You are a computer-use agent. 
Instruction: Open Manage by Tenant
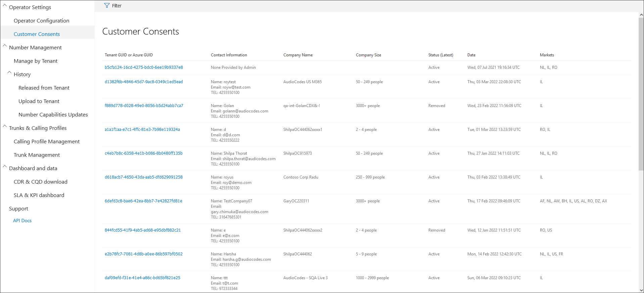pyautogui.click(x=36, y=61)
